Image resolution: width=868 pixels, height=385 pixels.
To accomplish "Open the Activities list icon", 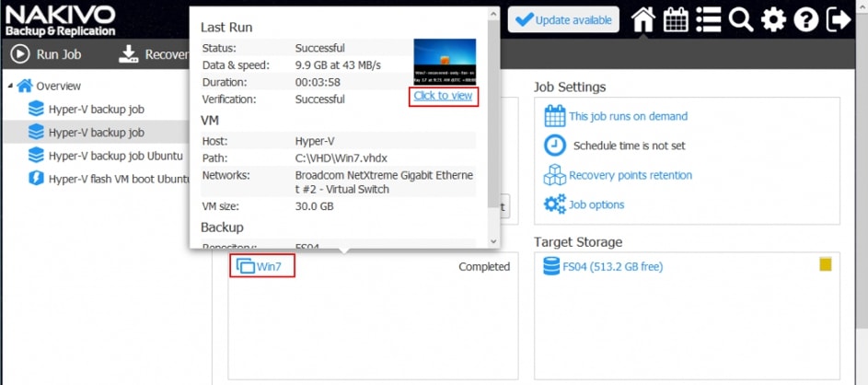I will [708, 19].
